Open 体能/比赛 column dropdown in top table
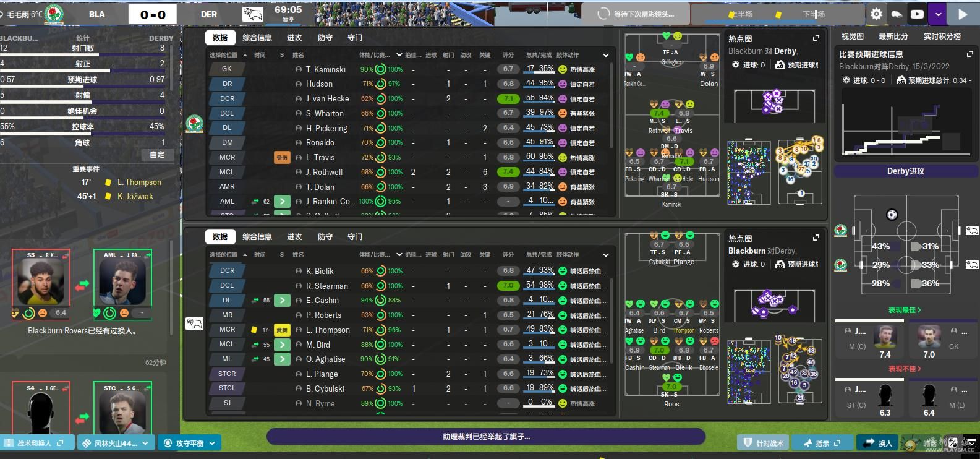The image size is (980, 459). (399, 55)
